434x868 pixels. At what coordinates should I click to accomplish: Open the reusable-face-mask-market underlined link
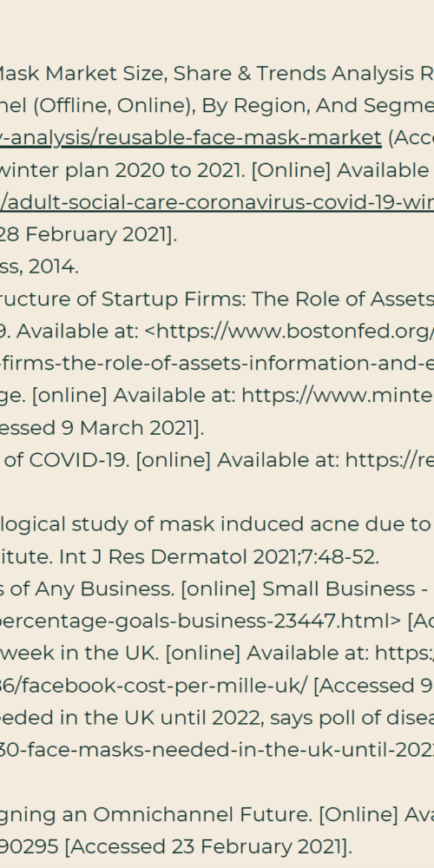click(x=190, y=138)
